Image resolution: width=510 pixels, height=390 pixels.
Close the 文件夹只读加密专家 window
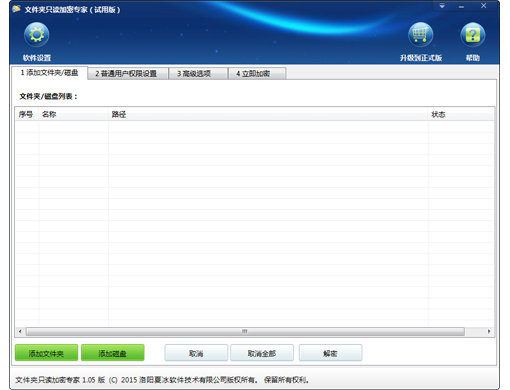pyautogui.click(x=484, y=6)
